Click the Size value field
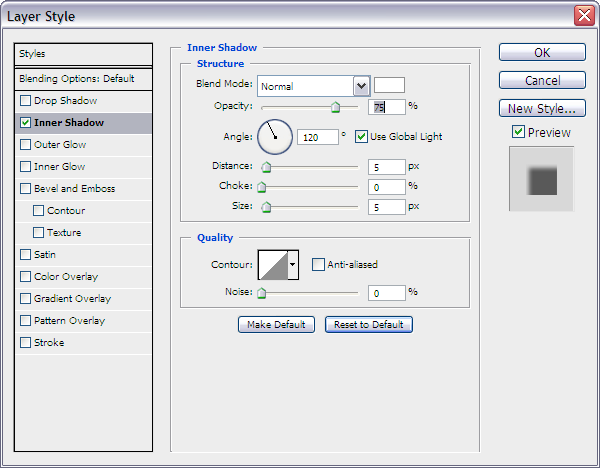The height and width of the screenshot is (468, 600). (386, 207)
